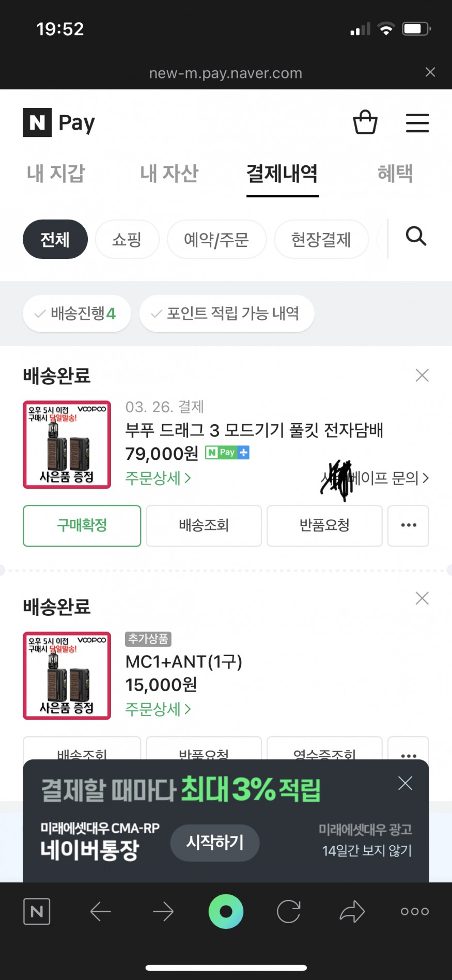Select the 전체 category chip
The height and width of the screenshot is (980, 452).
[55, 239]
